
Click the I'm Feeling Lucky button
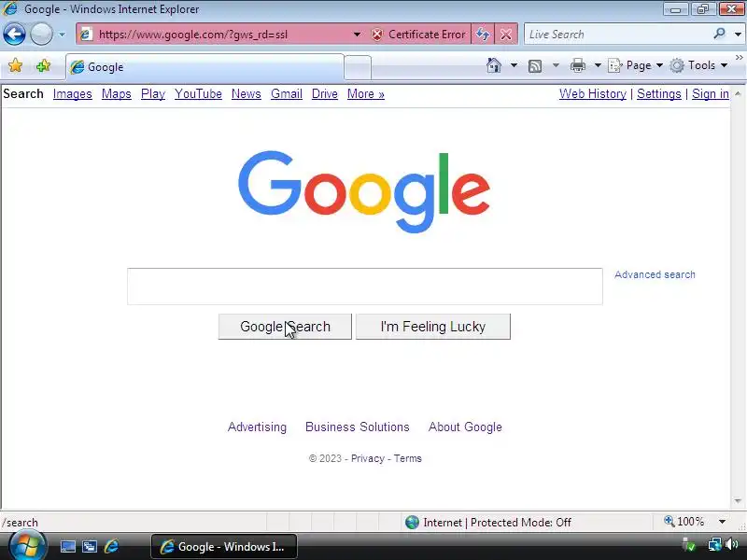coord(433,327)
